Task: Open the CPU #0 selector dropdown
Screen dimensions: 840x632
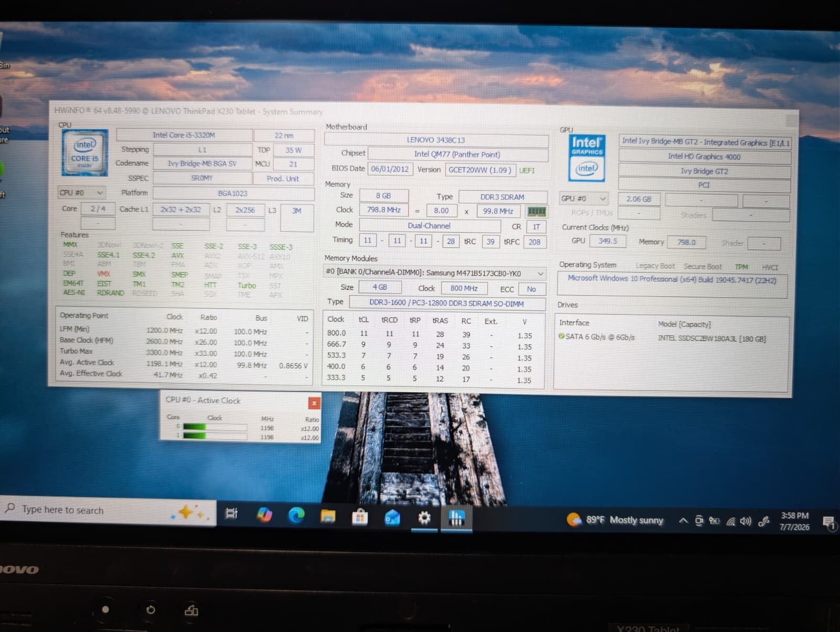Action: point(81,193)
